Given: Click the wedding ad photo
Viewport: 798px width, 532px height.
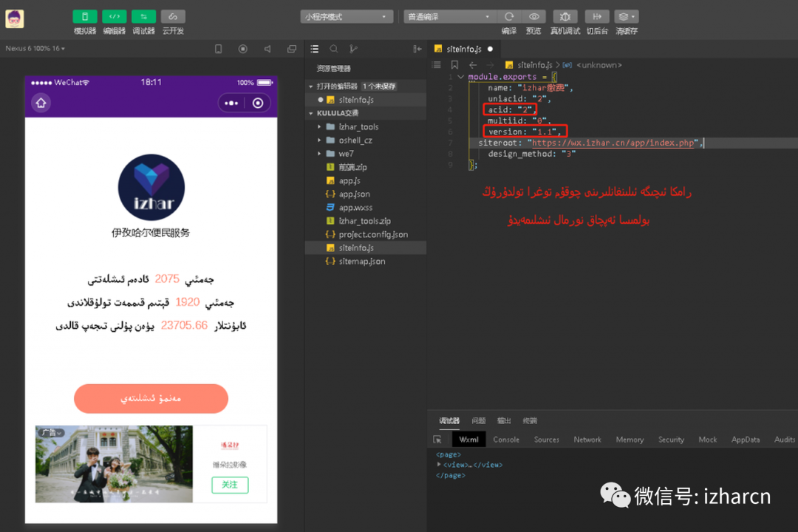Looking at the screenshot, I should pyautogui.click(x=114, y=464).
